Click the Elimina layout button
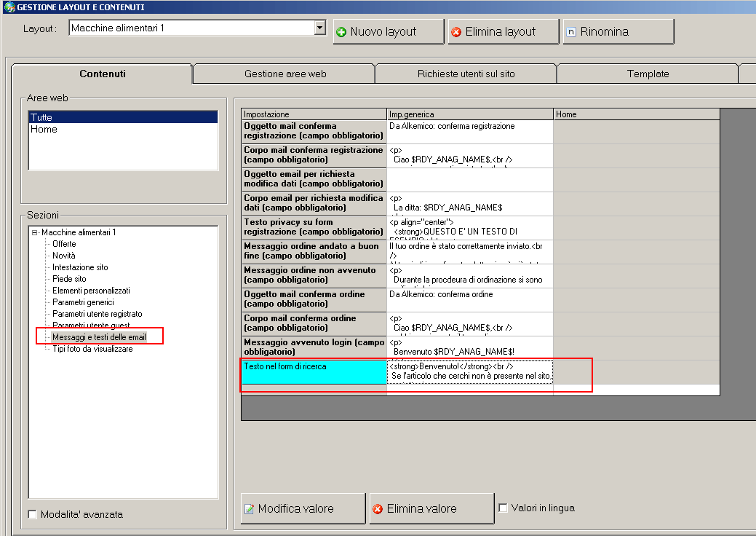The height and width of the screenshot is (536, 756). click(x=504, y=32)
